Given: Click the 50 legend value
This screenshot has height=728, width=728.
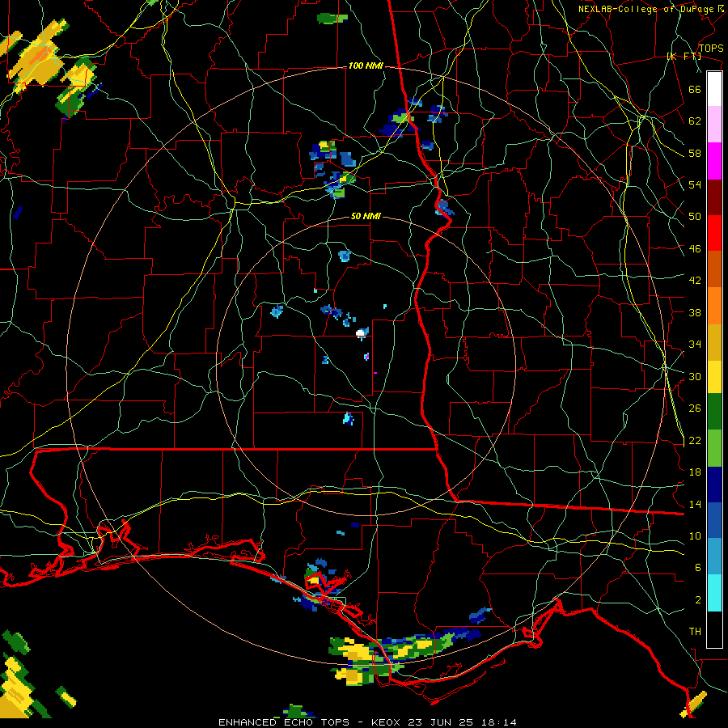Looking at the screenshot, I should tap(695, 216).
